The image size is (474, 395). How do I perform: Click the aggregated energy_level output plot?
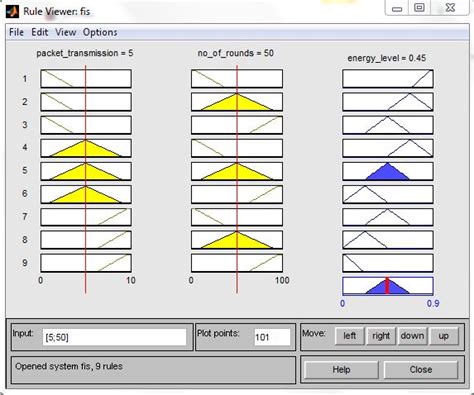point(388,286)
